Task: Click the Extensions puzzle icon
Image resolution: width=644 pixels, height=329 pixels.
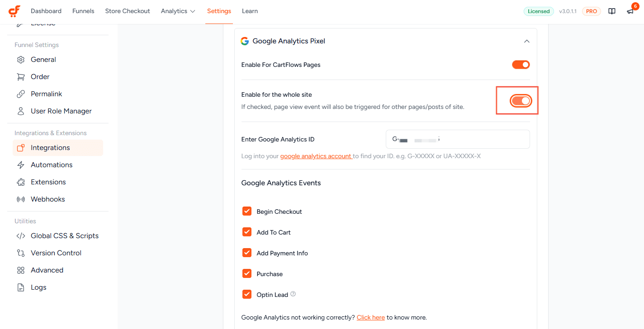Action: tap(21, 182)
